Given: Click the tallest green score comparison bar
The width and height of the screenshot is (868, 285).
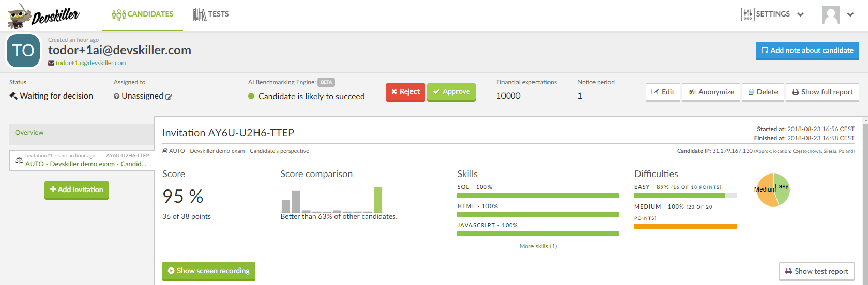Looking at the screenshot, I should click(378, 199).
